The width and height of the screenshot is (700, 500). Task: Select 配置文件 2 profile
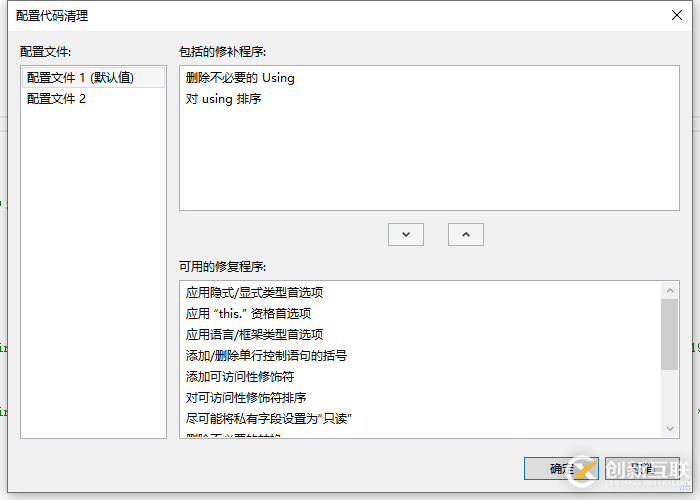(x=93, y=99)
